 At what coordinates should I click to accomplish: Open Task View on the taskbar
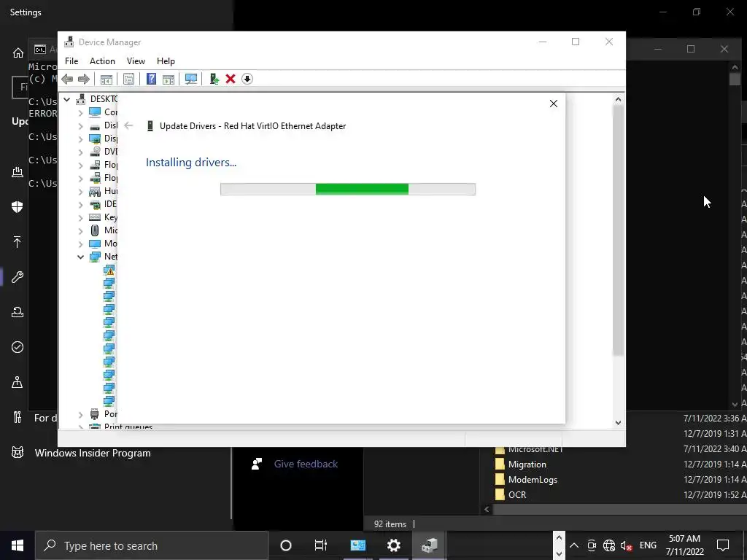pyautogui.click(x=321, y=545)
